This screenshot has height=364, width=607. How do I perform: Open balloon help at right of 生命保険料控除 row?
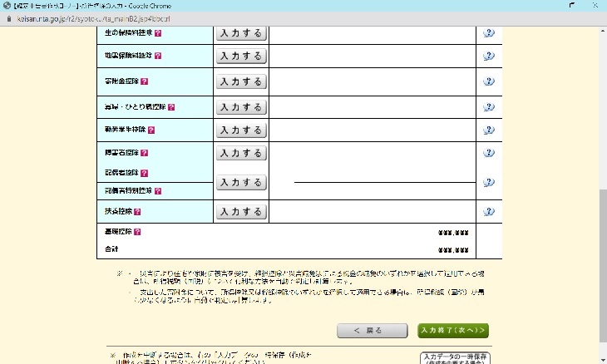pyautogui.click(x=489, y=33)
